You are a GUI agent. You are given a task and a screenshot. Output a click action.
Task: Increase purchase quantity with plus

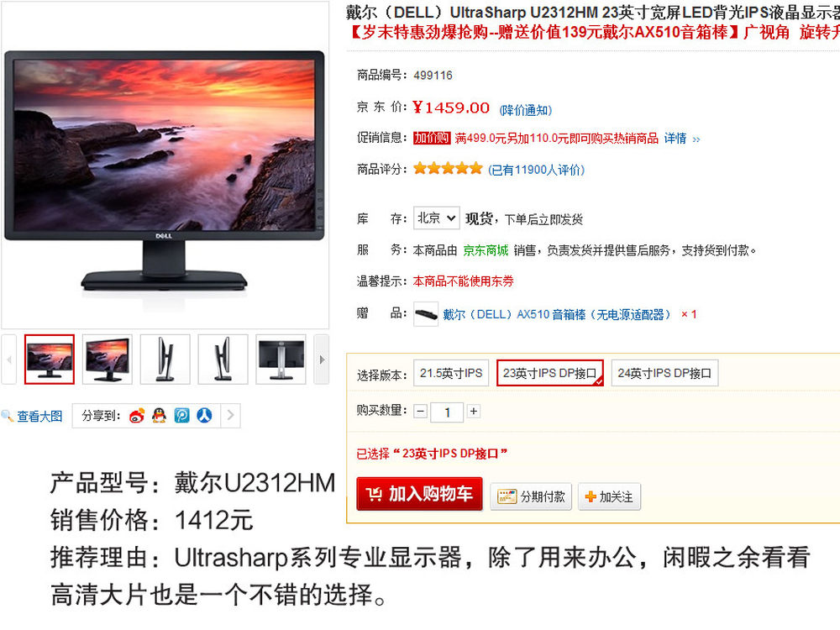coord(474,412)
